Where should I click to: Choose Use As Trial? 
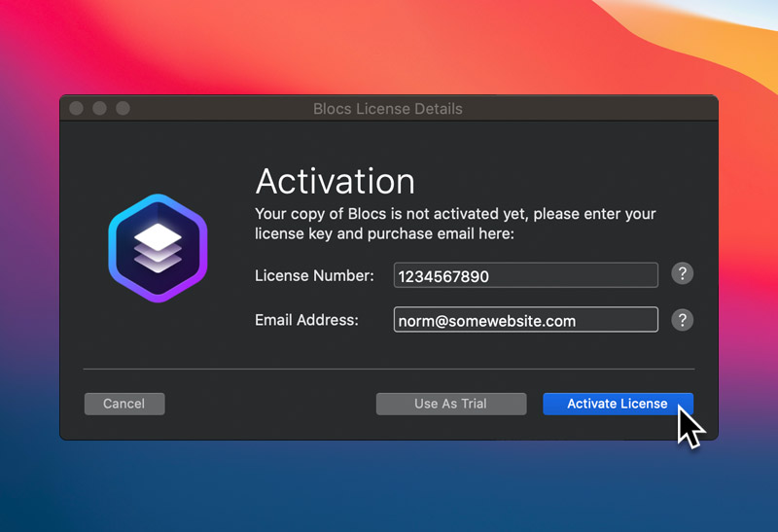(451, 404)
